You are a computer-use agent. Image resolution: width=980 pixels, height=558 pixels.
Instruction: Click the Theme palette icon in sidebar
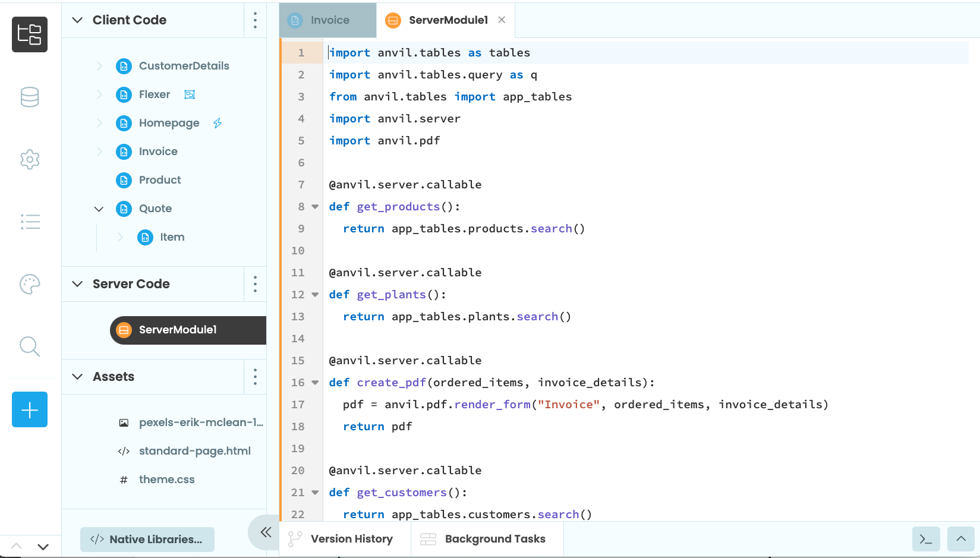pyautogui.click(x=30, y=284)
